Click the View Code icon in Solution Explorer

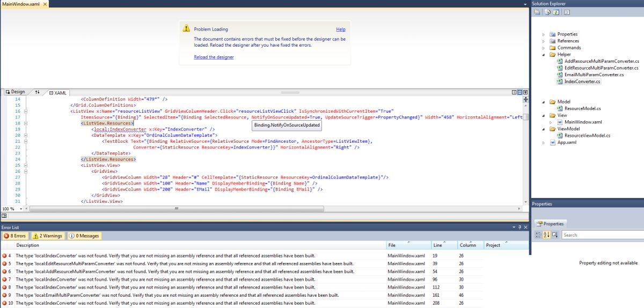pos(567,12)
